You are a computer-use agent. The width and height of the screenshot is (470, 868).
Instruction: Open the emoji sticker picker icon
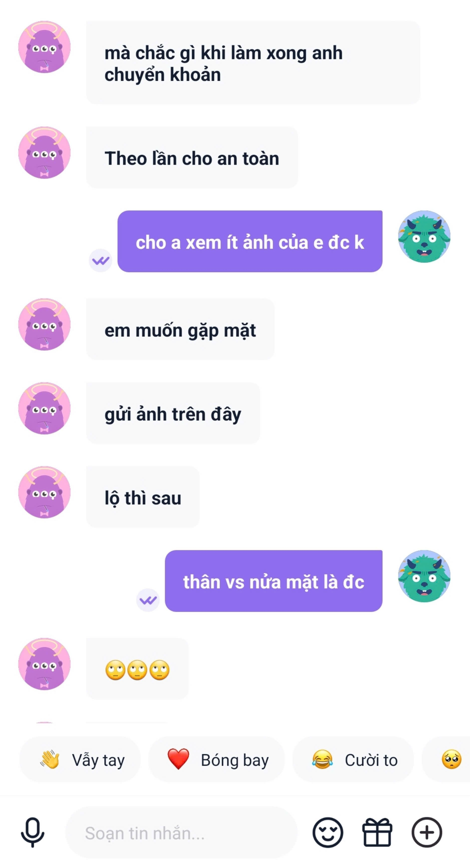coord(328,832)
